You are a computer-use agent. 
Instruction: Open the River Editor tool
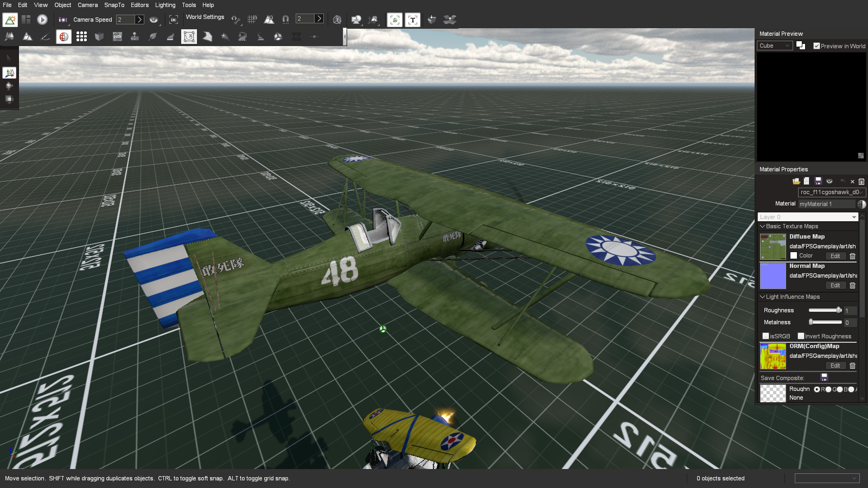[x=242, y=36]
